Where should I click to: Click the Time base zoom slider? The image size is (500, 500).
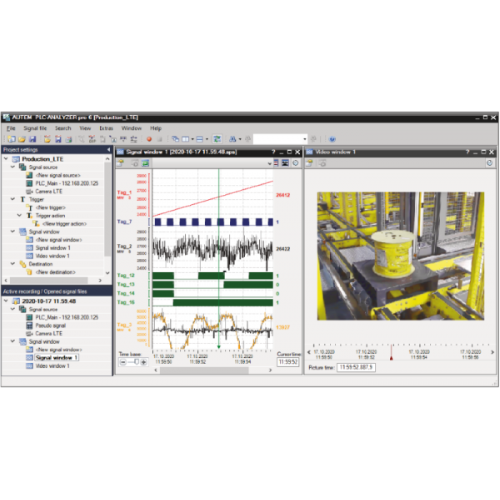pos(132,362)
